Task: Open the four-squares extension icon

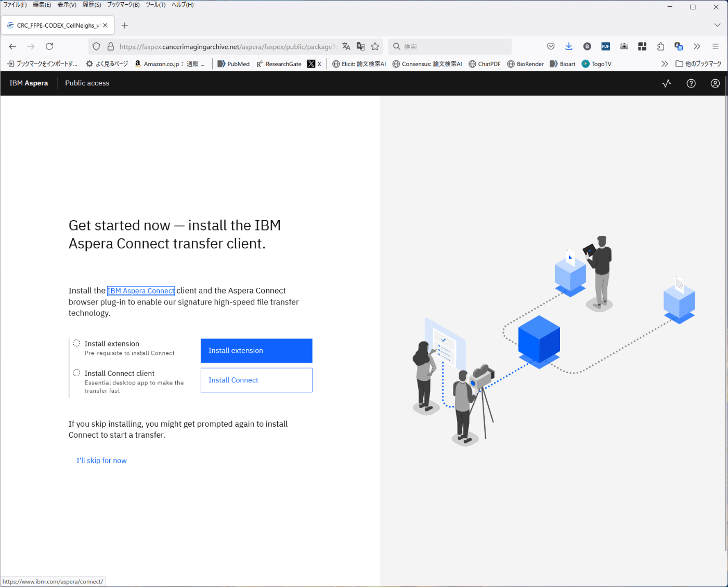Action: click(642, 46)
